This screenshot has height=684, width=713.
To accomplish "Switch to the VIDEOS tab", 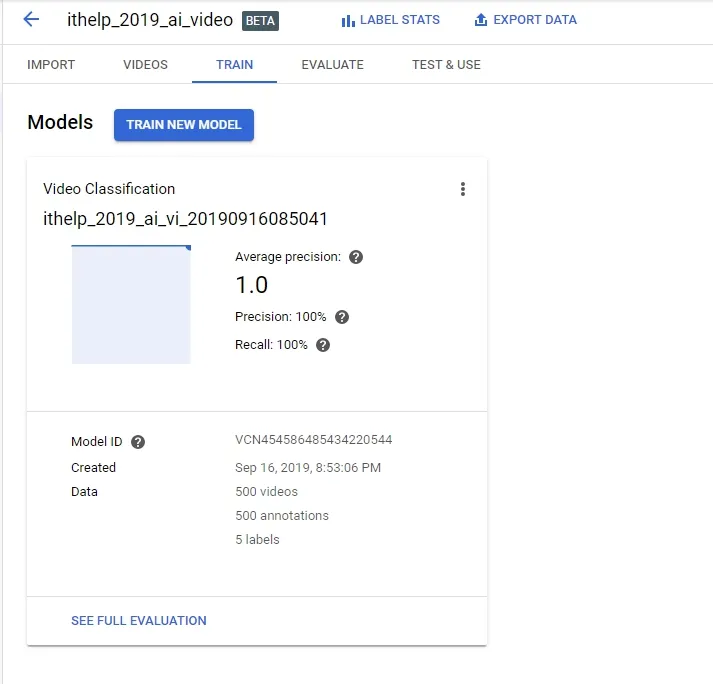I will point(146,65).
